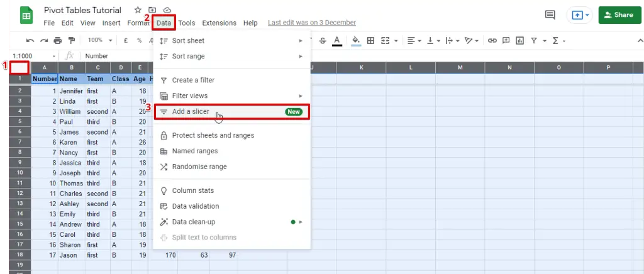This screenshot has width=644, height=274.
Task: Open Filter views submenu
Action: (x=231, y=96)
